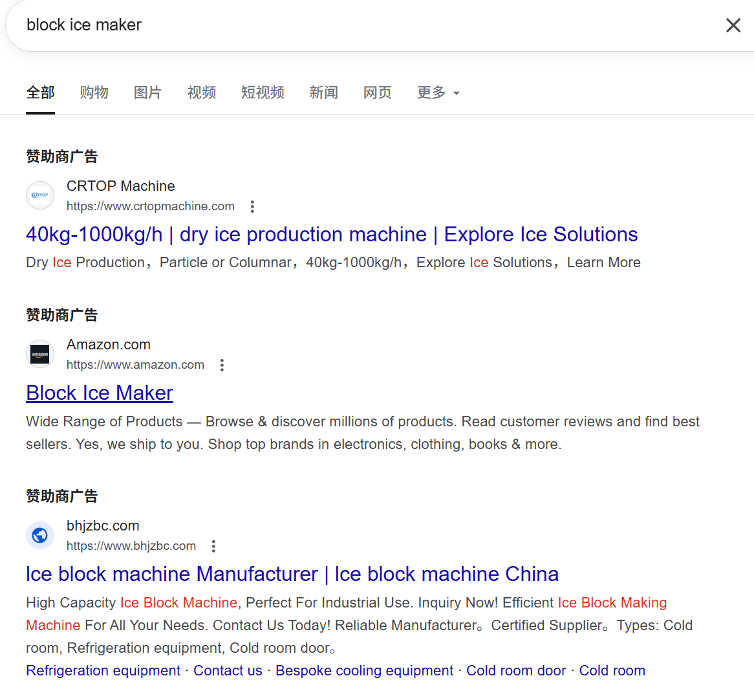Open 'Ice block machine Manufacturer' ad link
754x700 pixels.
coord(292,574)
